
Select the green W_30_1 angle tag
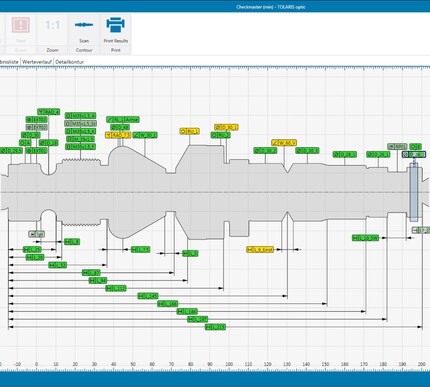coord(145,135)
